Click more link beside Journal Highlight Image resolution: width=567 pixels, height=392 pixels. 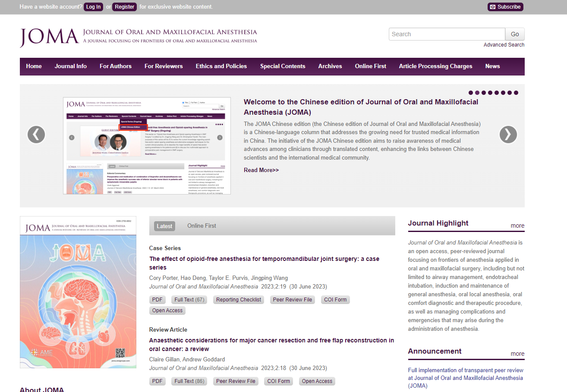tap(517, 226)
